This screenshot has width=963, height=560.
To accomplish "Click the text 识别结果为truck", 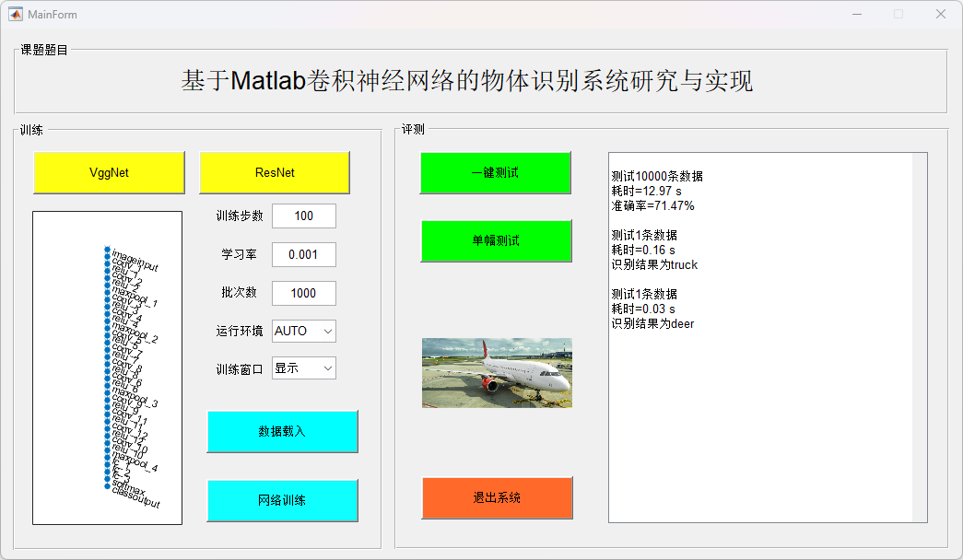I will pos(654,264).
